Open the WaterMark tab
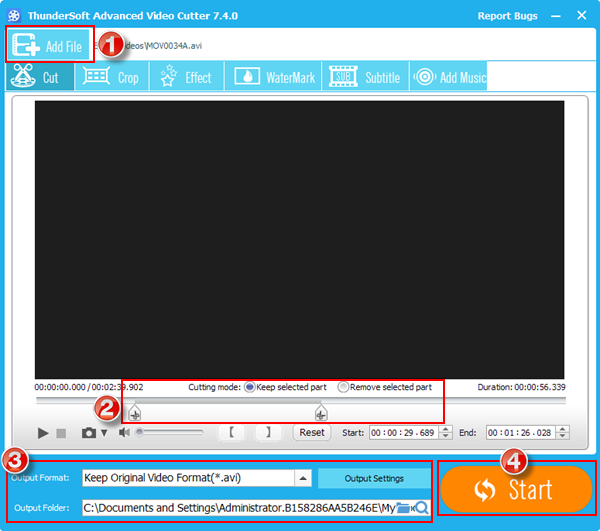The width and height of the screenshot is (600, 531). pos(275,77)
